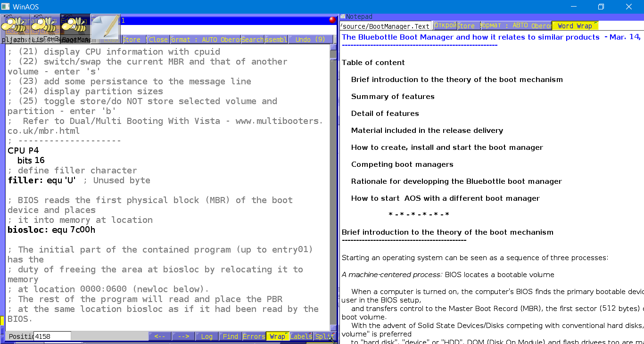
Task: Click scroll-up arrow of the editor scrollbar
Action: click(x=333, y=47)
